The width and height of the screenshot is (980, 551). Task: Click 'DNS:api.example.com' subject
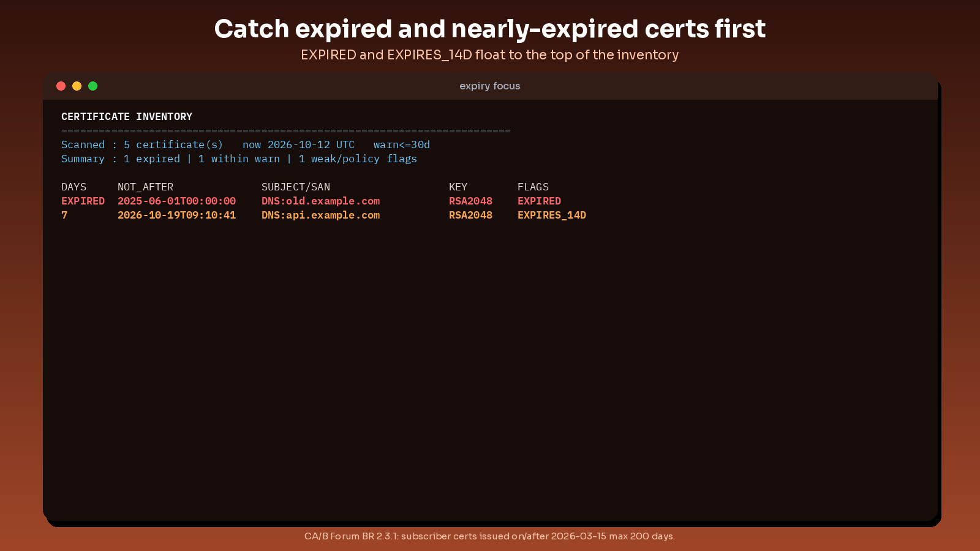click(x=320, y=216)
